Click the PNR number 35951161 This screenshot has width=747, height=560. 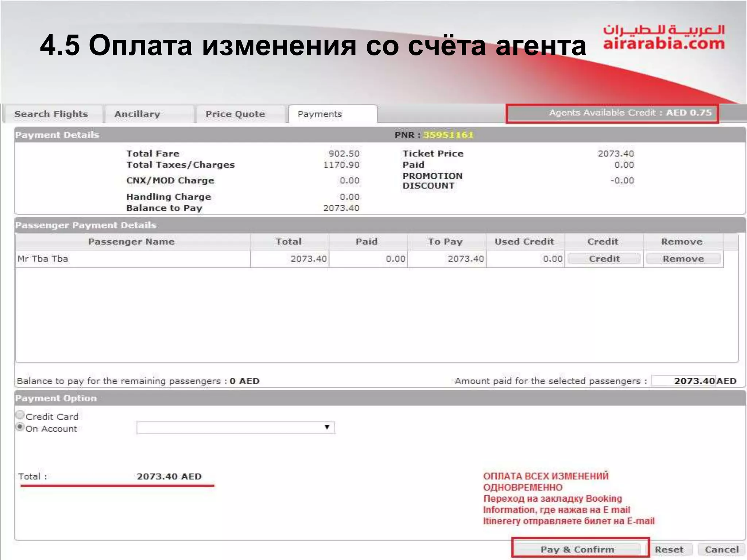pos(448,135)
